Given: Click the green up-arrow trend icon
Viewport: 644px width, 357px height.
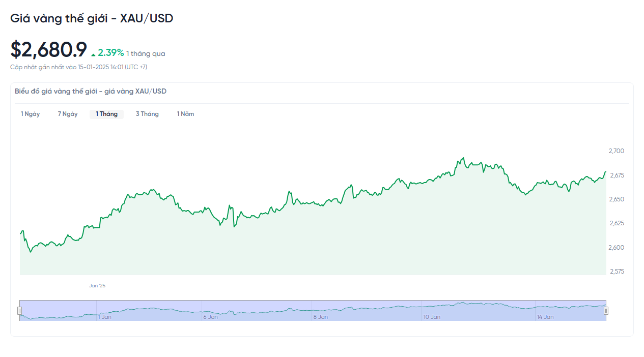Looking at the screenshot, I should tap(93, 54).
